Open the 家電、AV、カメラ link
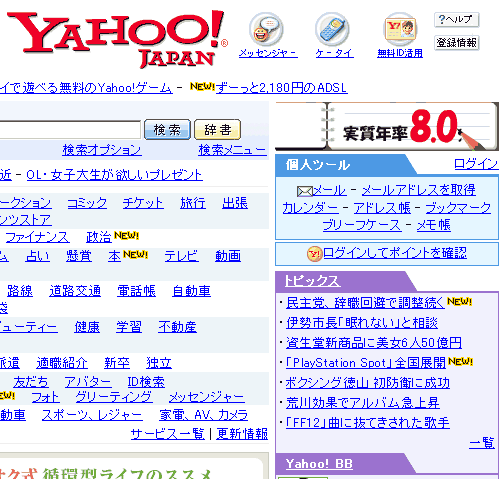 click(204, 415)
